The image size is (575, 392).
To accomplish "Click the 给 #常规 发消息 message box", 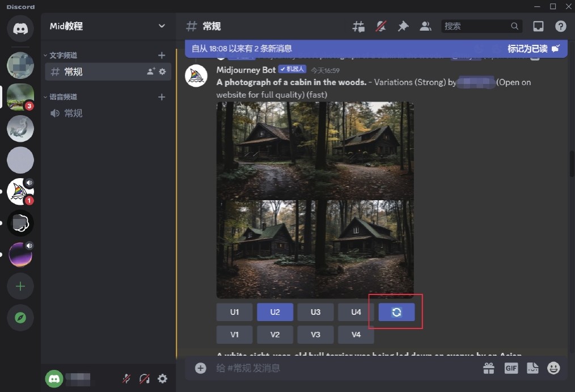I will click(x=345, y=368).
